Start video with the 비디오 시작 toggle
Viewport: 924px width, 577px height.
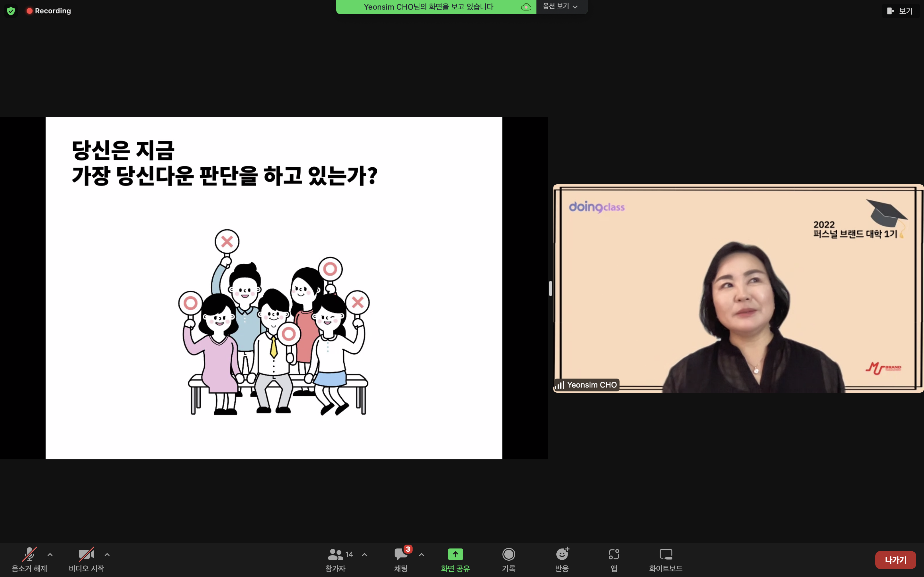[86, 554]
